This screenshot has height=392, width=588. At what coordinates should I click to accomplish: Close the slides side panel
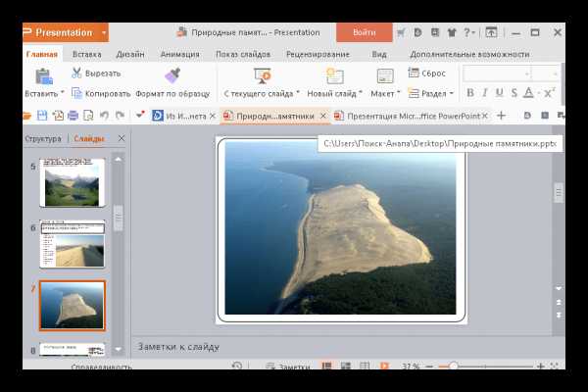(122, 138)
